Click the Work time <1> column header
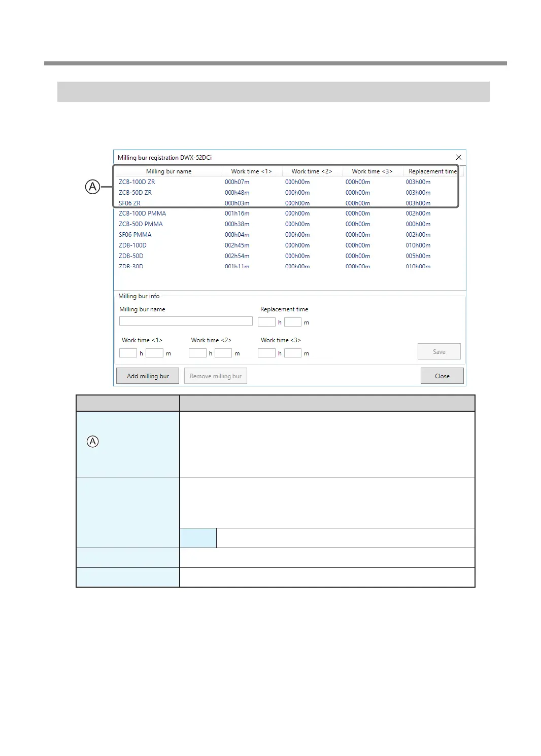 click(x=252, y=171)
